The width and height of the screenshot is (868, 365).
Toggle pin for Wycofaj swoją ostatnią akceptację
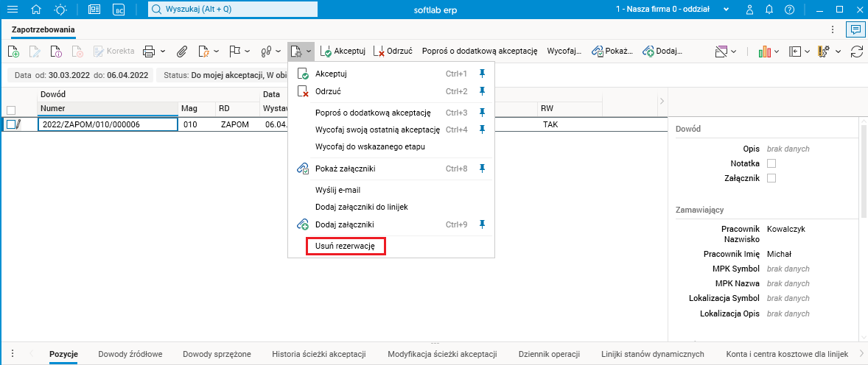482,130
